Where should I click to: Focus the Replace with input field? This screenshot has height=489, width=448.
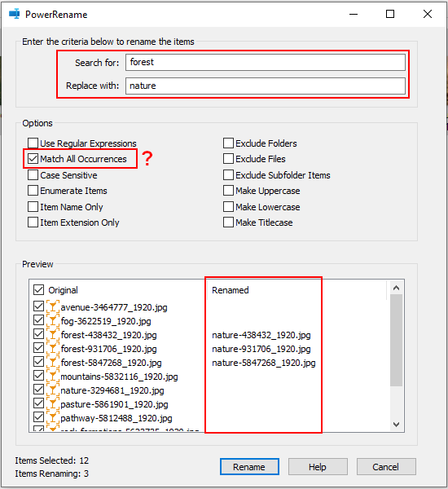(x=266, y=86)
